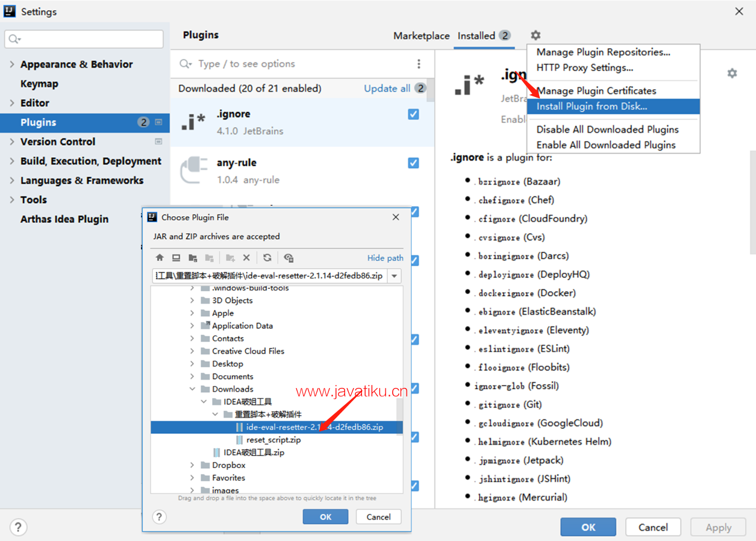
Task: Select Keymap in settings tree
Action: 39,84
